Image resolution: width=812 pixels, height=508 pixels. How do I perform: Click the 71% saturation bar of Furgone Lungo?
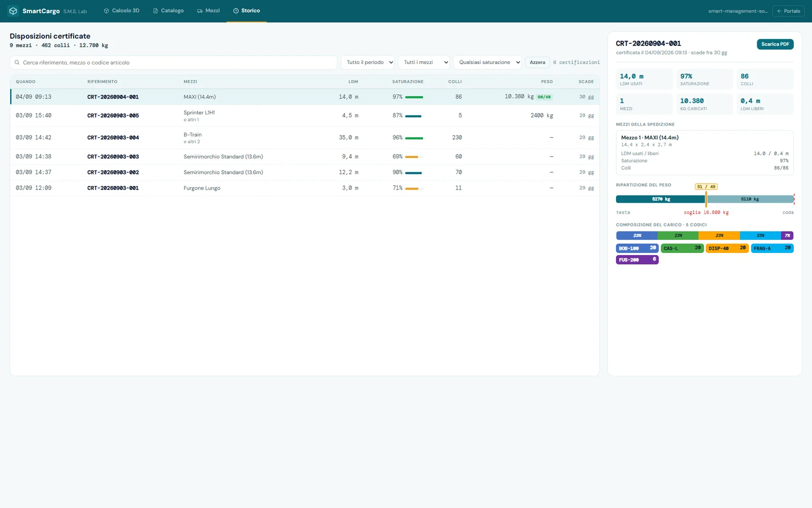pos(414,188)
